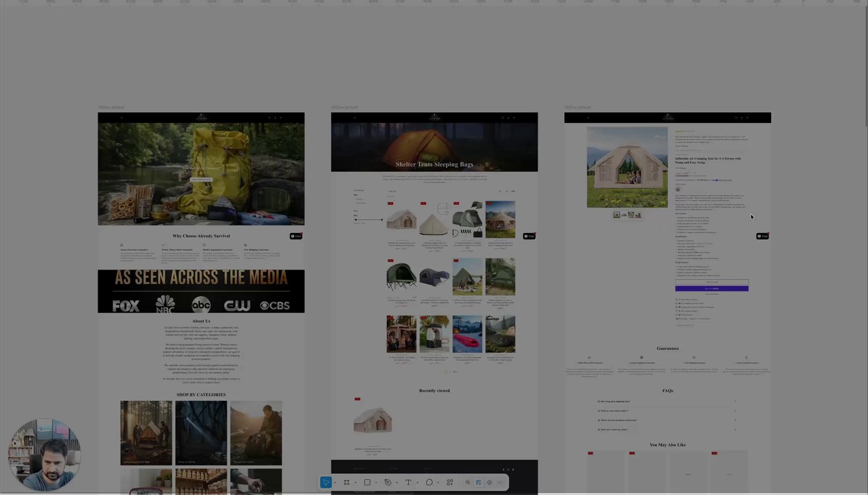The image size is (868, 495).
Task: Click the outlined add-to-cart button above purple button
Action: 711,282
